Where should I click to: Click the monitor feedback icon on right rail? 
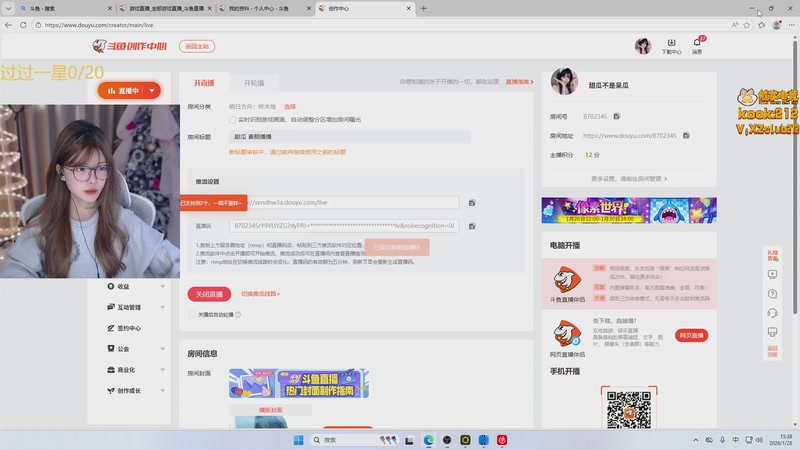click(772, 332)
